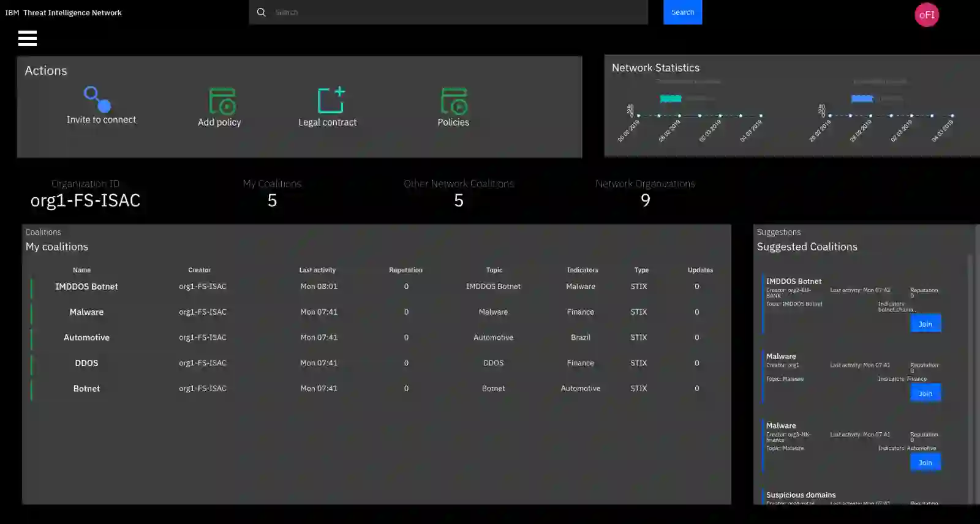Click the org1-FS-ISAC organization ID value
The height and width of the screenshot is (524, 980).
(85, 200)
